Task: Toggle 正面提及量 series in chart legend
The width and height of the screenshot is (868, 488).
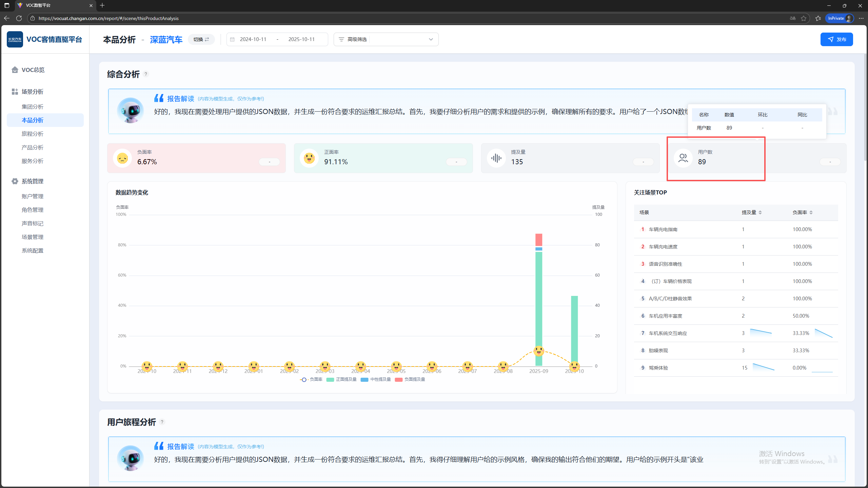Action: (x=342, y=379)
